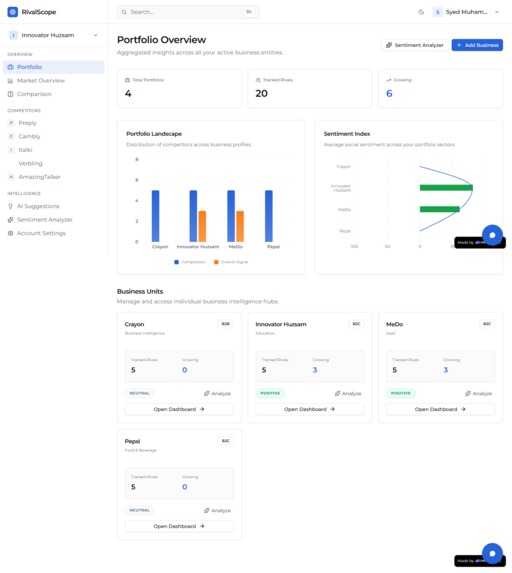The width and height of the screenshot is (512, 573).
Task: Click the Pepsi blue chart bar
Action: click(x=269, y=216)
